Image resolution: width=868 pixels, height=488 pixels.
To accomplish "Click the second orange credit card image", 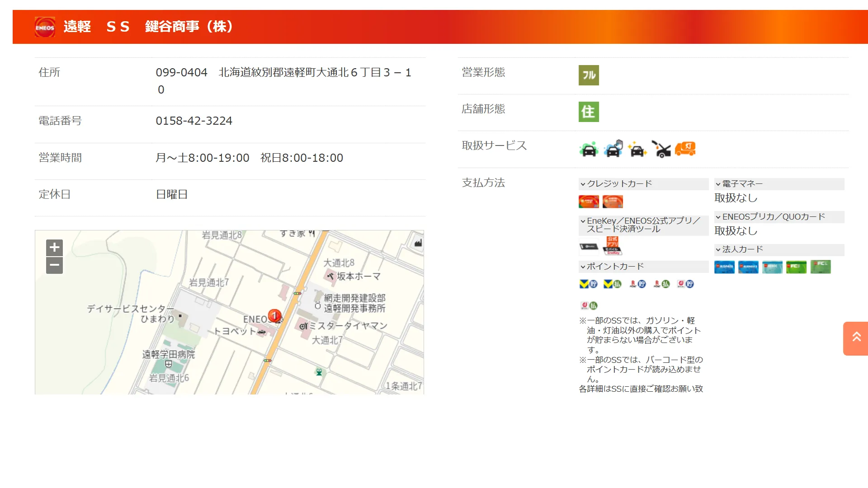I will tap(613, 202).
